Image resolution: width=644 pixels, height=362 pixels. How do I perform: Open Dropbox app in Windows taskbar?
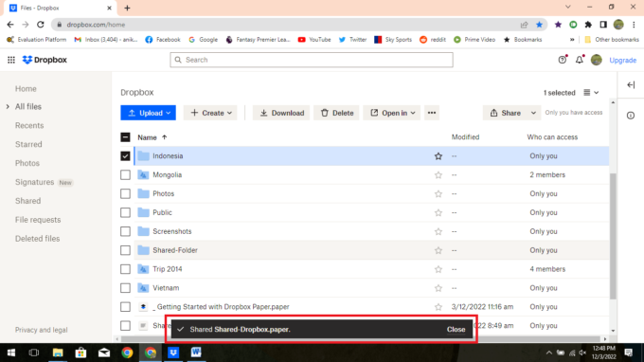pos(173,353)
